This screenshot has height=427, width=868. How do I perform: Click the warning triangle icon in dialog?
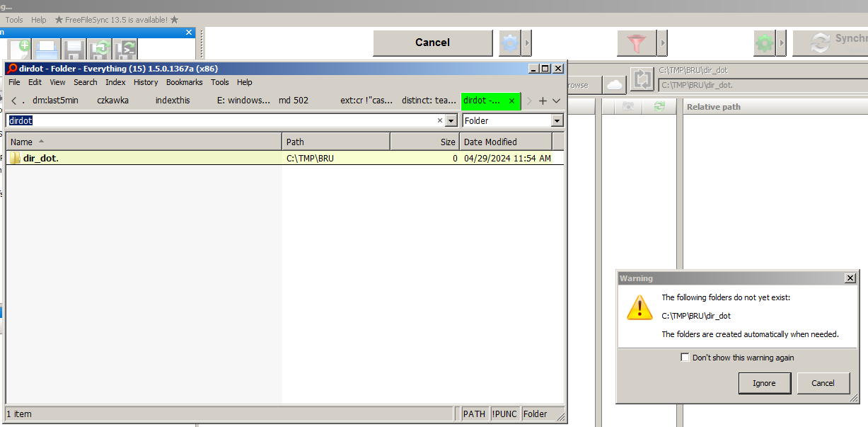point(640,307)
